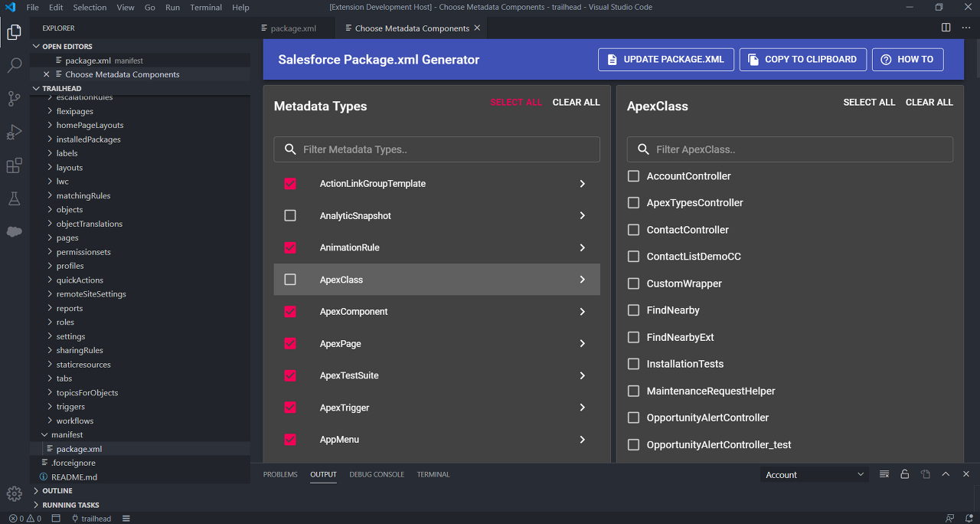Split the editor to the right
The image size is (980, 524).
pos(946,28)
